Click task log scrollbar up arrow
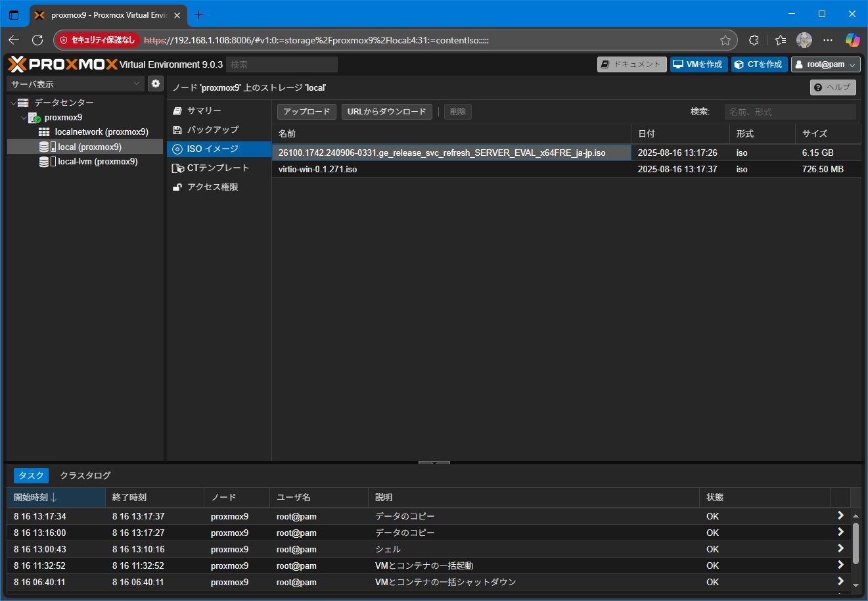 pyautogui.click(x=856, y=516)
